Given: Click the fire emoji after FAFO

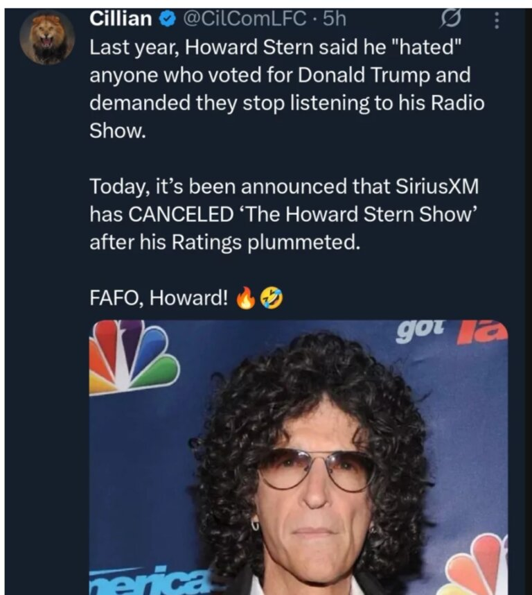Looking at the screenshot, I should (246, 298).
